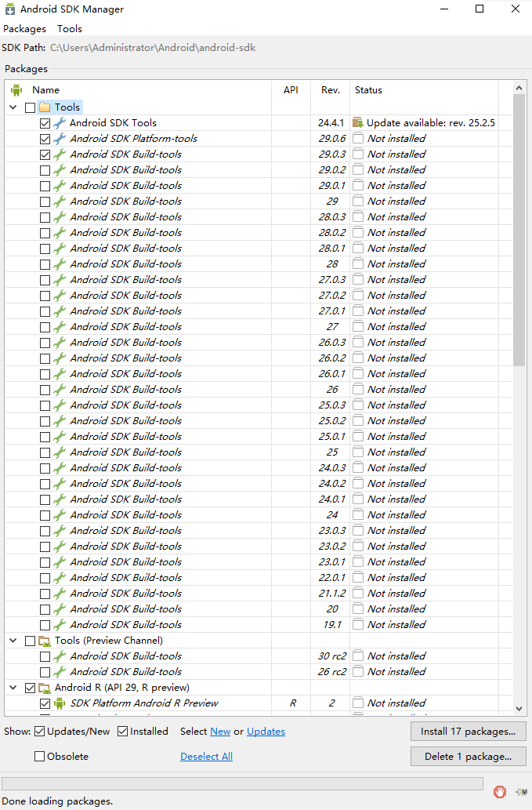This screenshot has width=532, height=810.
Task: Select the 'Update available: rev. 25.2.5' status text
Action: (431, 123)
